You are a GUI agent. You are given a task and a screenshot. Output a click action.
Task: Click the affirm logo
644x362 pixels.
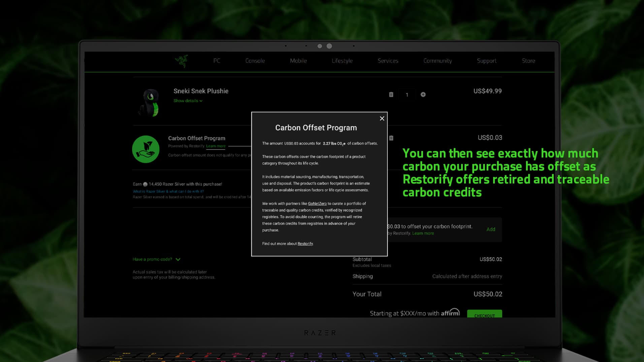point(450,313)
